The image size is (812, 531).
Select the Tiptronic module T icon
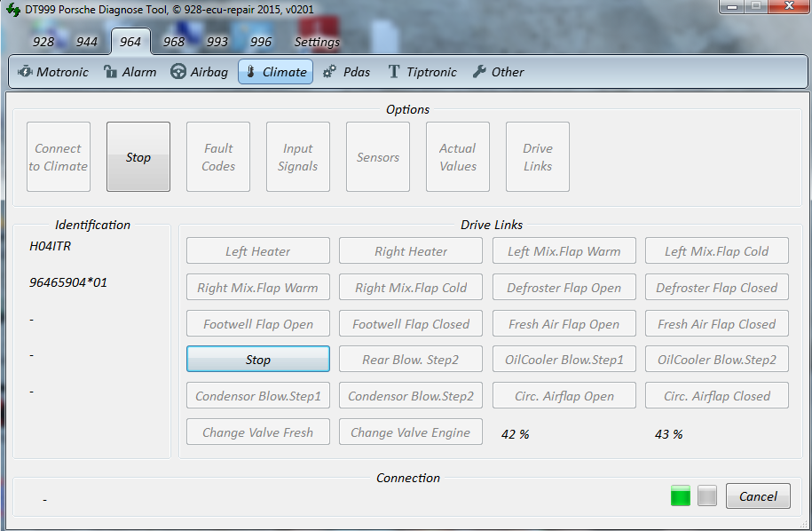[x=393, y=72]
